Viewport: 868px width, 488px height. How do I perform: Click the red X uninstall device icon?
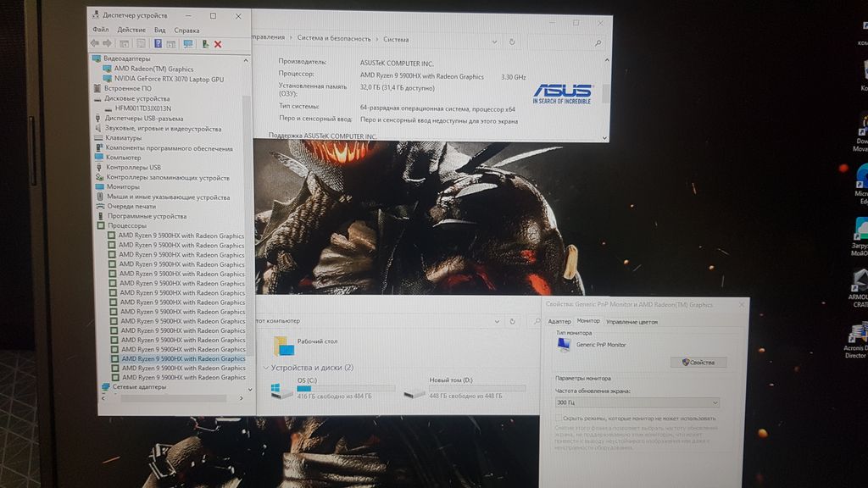click(x=218, y=43)
